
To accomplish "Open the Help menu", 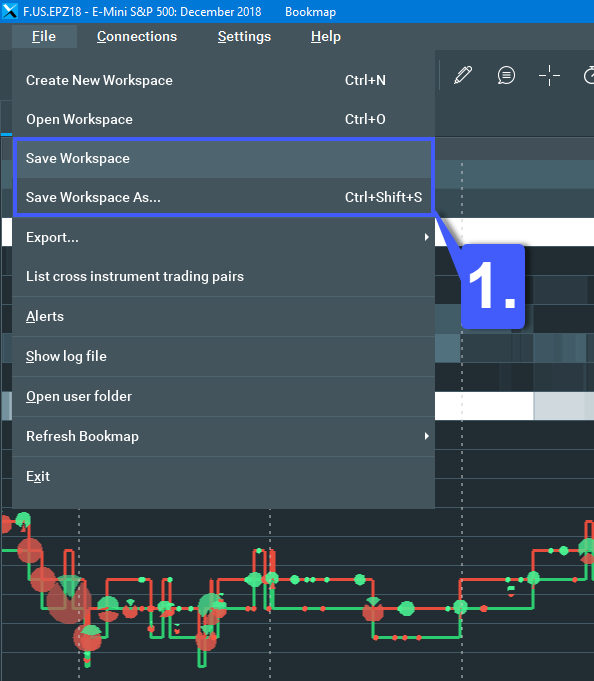I will point(326,36).
